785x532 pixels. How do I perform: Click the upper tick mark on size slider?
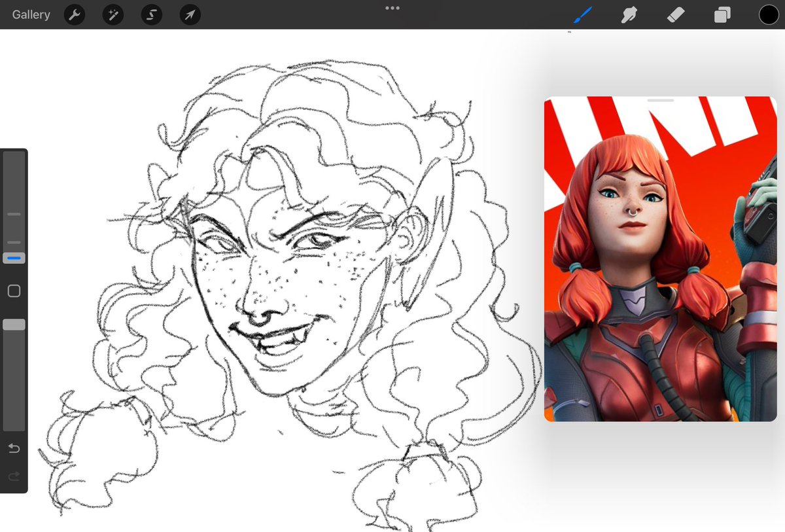click(x=14, y=214)
